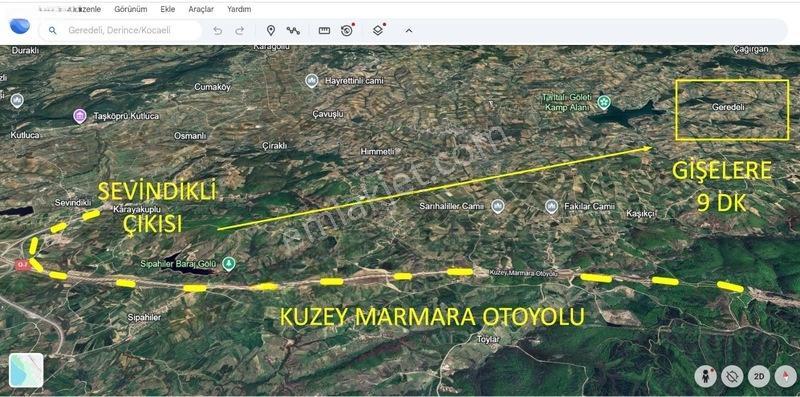
Task: Click the Google Earth logo icon
Action: 19,26
